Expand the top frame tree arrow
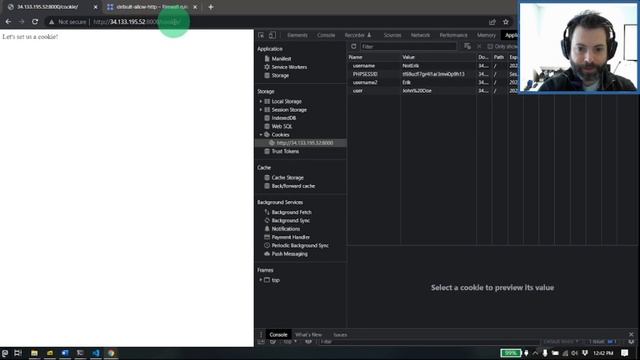This screenshot has height=360, width=640. coord(260,280)
